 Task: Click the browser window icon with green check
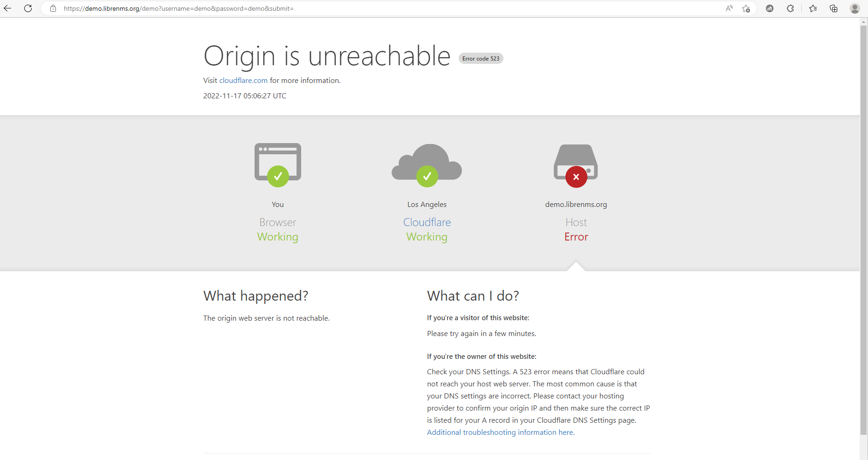pyautogui.click(x=278, y=165)
